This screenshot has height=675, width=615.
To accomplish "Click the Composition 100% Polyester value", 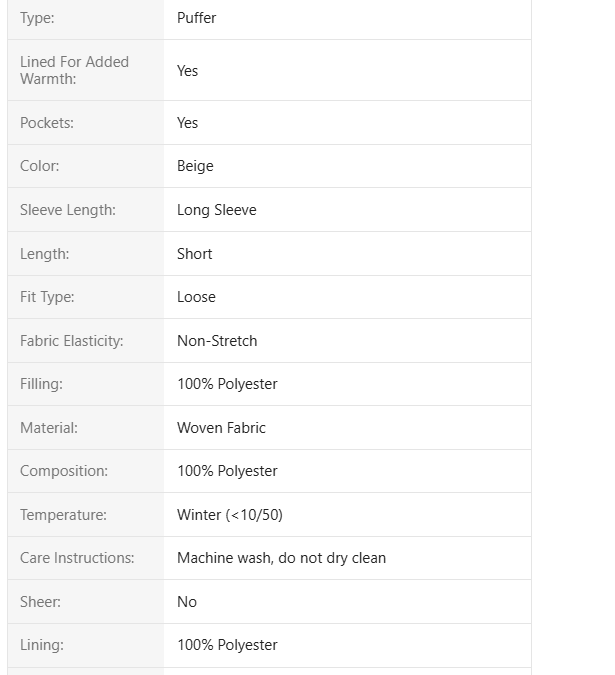I will click(x=227, y=471).
